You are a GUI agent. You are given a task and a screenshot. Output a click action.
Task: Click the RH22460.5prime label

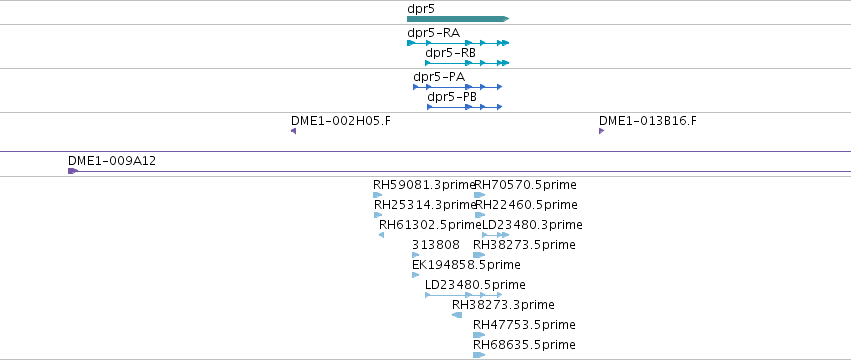pos(526,205)
